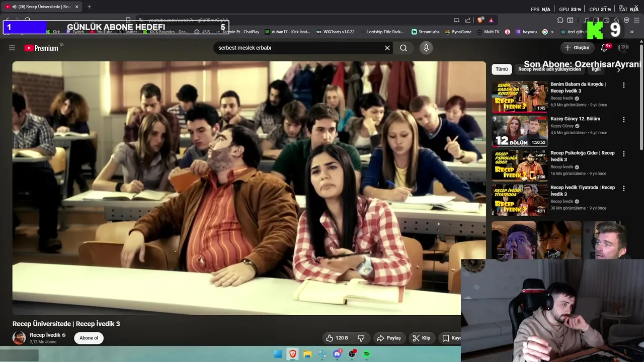Image resolution: width=644 pixels, height=362 pixels.
Task: Open options menu for 'Recep Psikoloğa Gider'
Action: coord(623,154)
